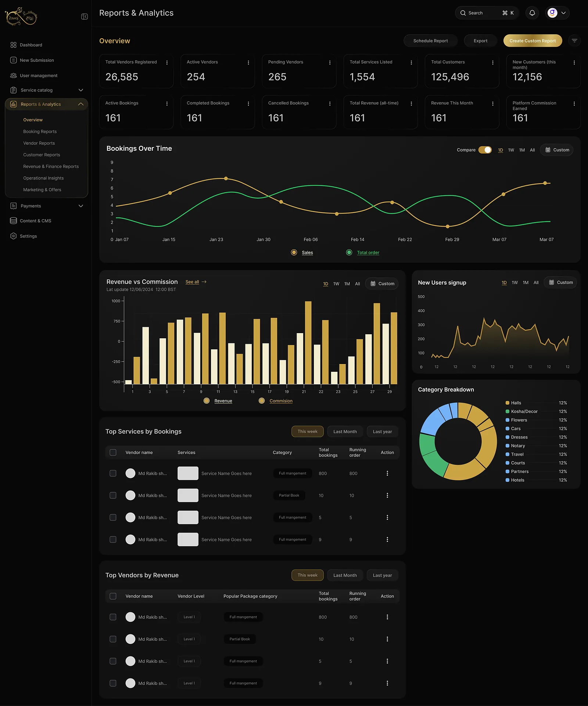The image size is (588, 706).
Task: Open Custom date picker in New Users signup
Action: 560,282
